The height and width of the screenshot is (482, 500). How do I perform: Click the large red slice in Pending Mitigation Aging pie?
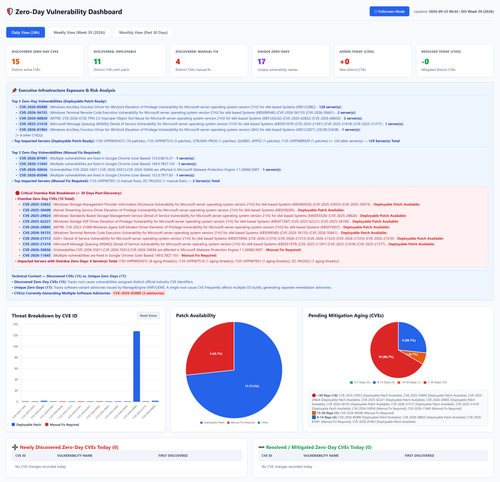pyautogui.click(x=387, y=358)
